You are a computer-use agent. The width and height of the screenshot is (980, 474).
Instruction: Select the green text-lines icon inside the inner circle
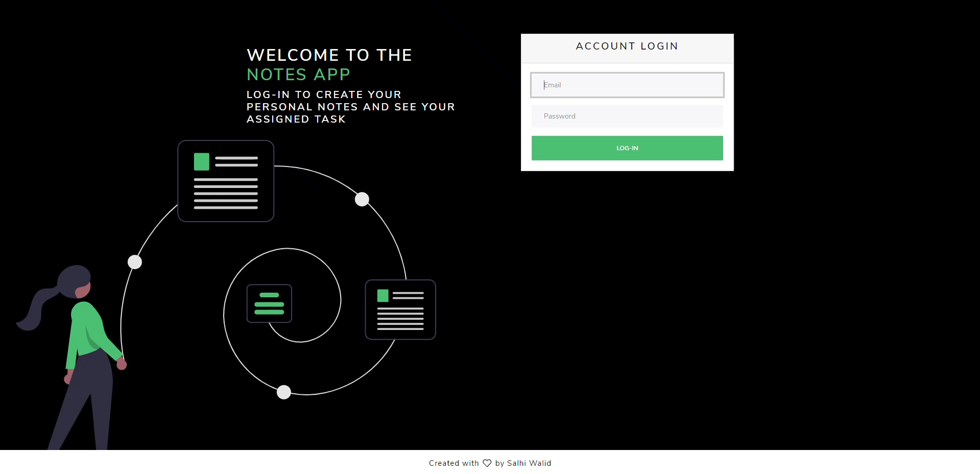[x=269, y=303]
